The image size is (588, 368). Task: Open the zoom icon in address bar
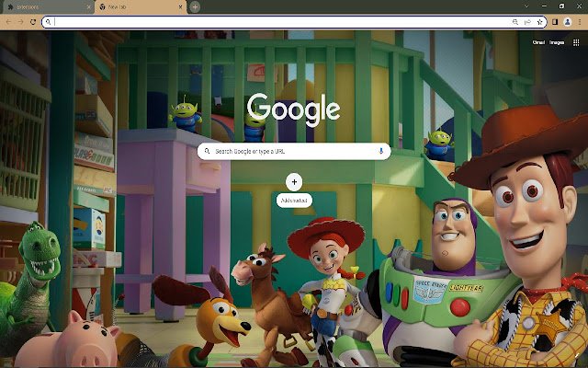click(x=515, y=22)
